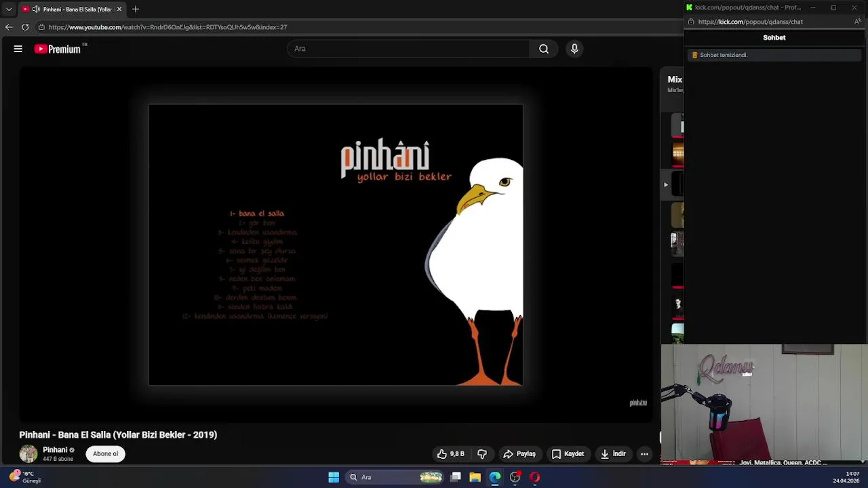868x488 pixels.
Task: Click the Pinhani watermark on the video
Action: [638, 403]
